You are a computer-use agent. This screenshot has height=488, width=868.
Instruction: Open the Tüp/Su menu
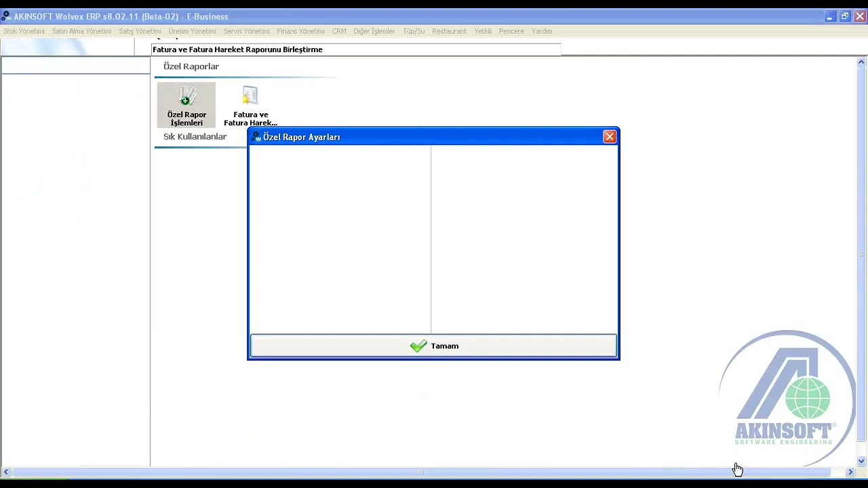(414, 31)
